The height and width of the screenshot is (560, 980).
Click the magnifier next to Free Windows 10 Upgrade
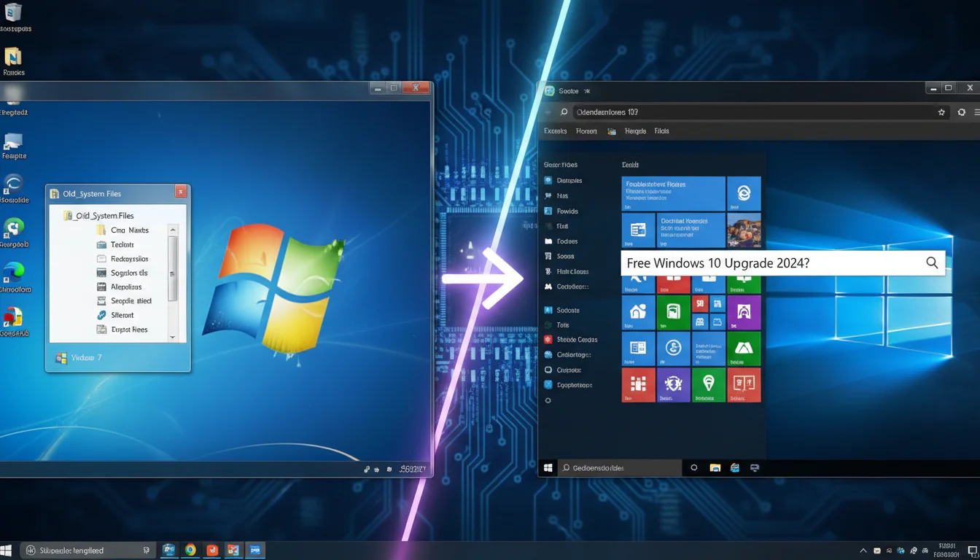click(931, 262)
